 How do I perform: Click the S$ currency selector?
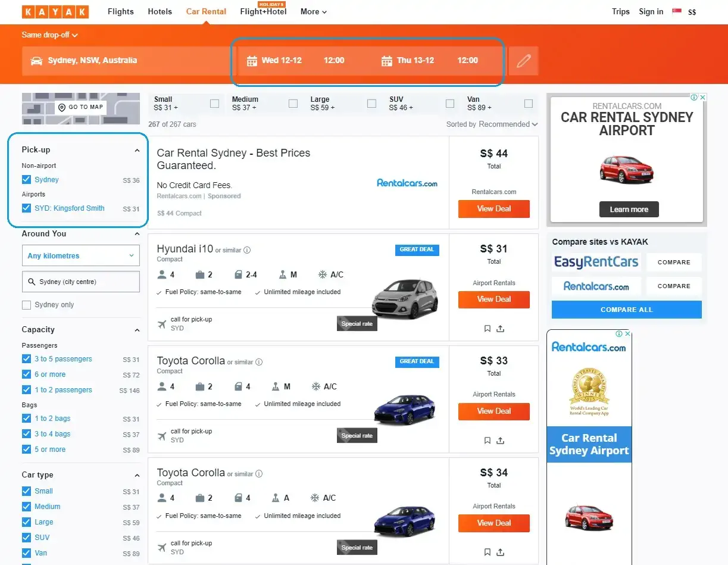692,12
